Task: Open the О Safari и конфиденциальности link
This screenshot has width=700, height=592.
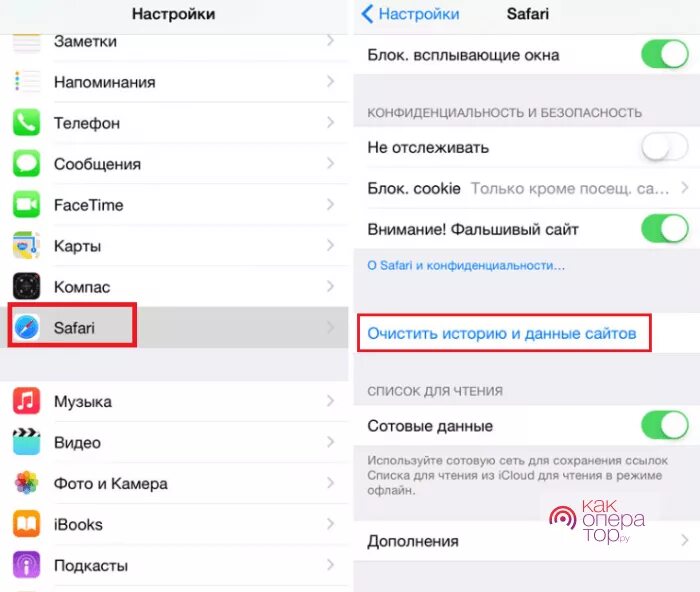Action: coord(466,266)
